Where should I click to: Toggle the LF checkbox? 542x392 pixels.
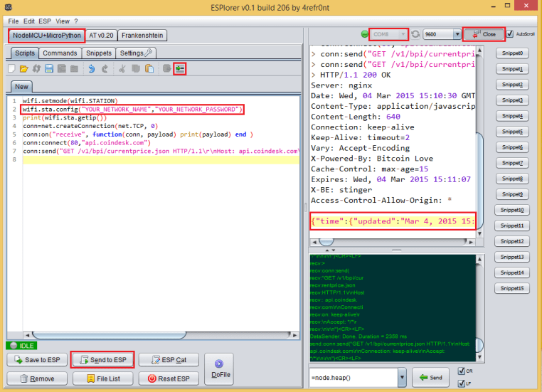[x=461, y=383]
